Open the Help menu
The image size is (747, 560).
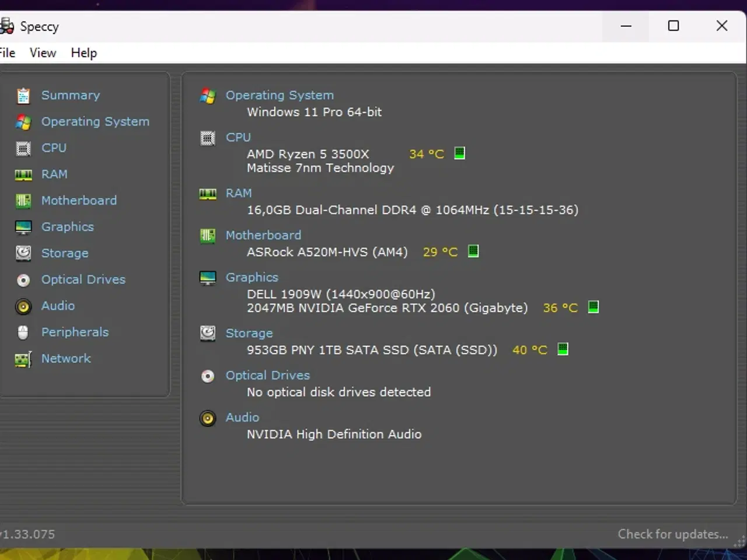(83, 52)
